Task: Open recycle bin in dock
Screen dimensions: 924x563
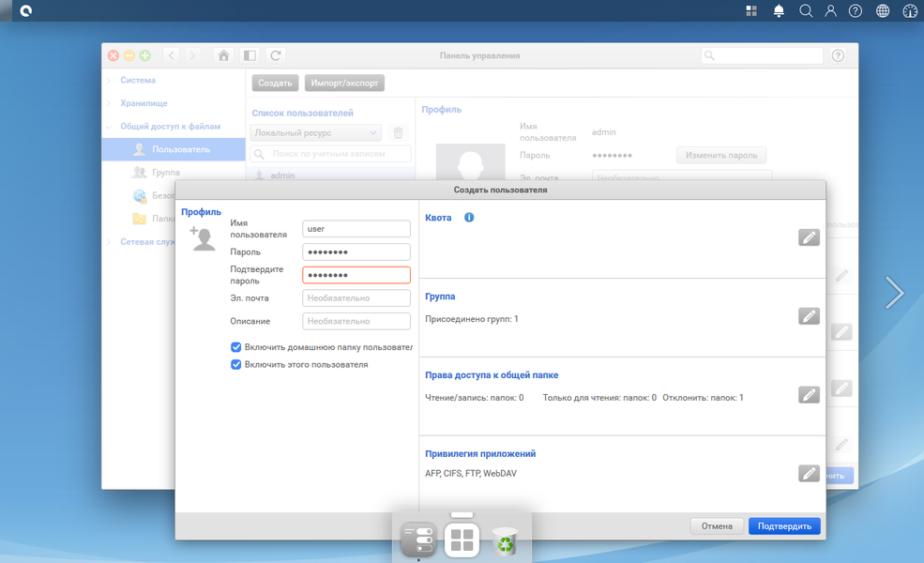Action: click(505, 540)
